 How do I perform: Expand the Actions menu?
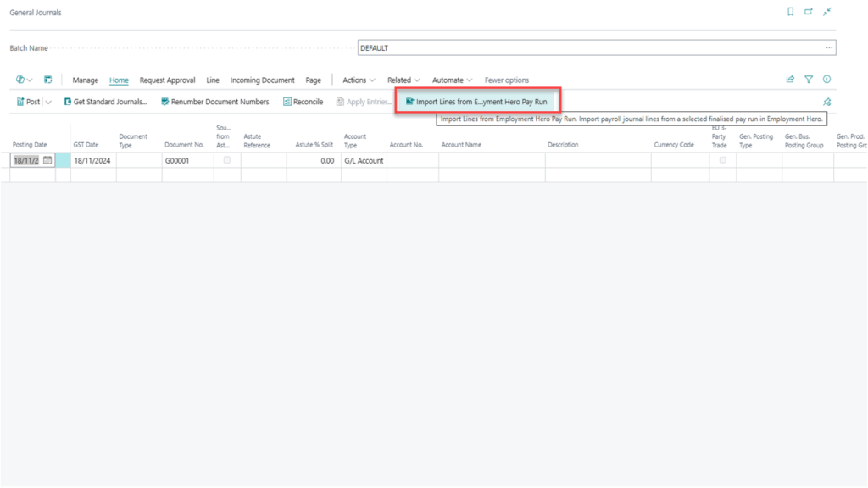(x=357, y=80)
